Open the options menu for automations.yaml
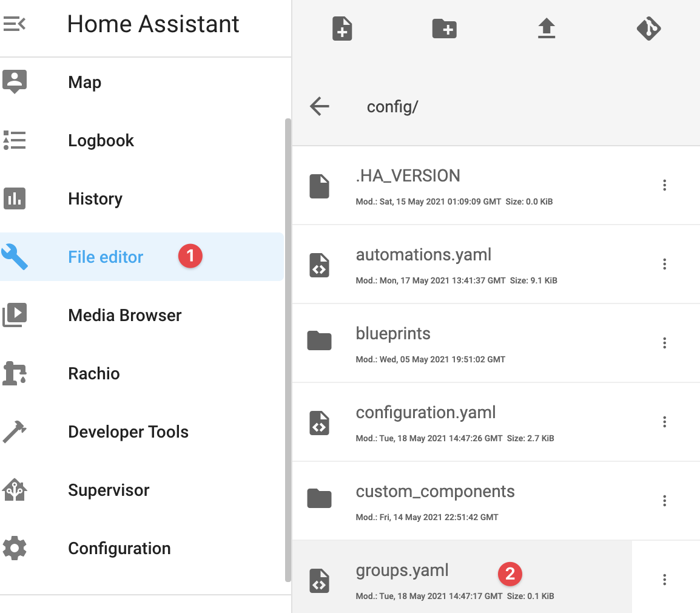 (665, 264)
